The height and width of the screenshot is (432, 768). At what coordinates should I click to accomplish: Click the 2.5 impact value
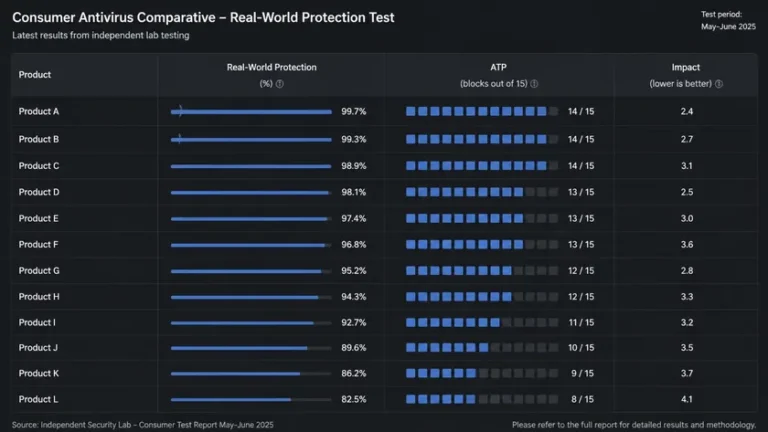[x=687, y=192]
